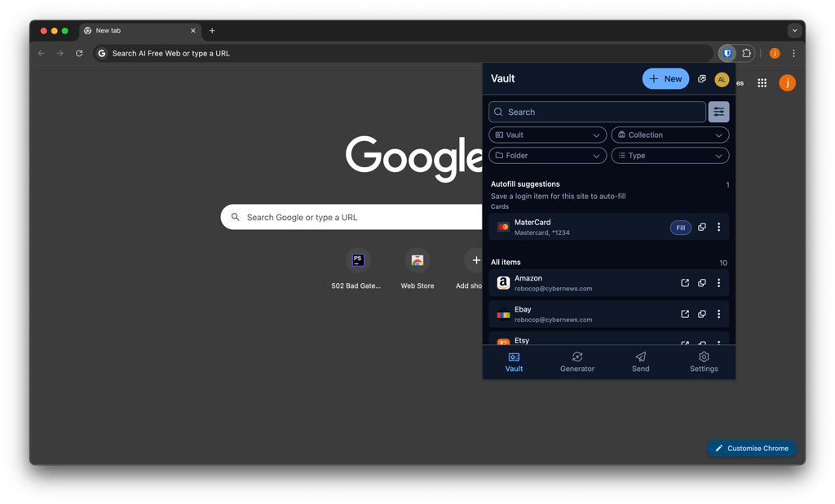
Task: Create a new vault item with New
Action: [x=665, y=79]
